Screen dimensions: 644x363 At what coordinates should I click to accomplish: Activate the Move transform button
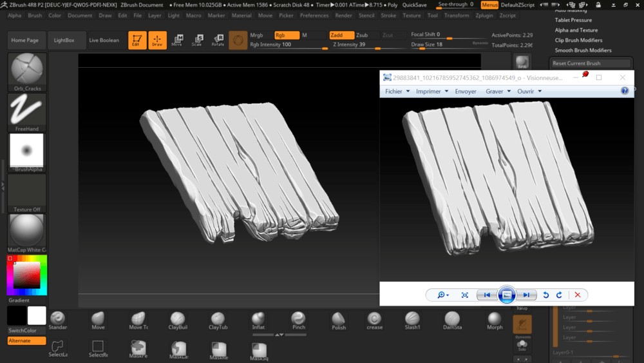tap(178, 40)
